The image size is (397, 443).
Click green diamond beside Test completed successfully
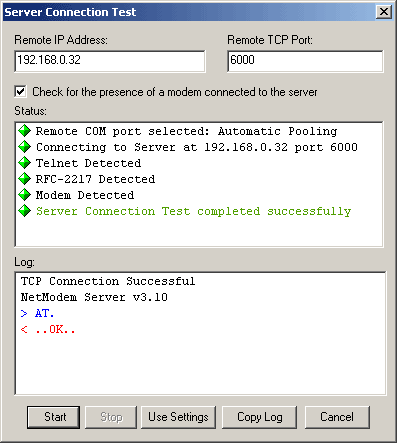[x=24, y=211]
